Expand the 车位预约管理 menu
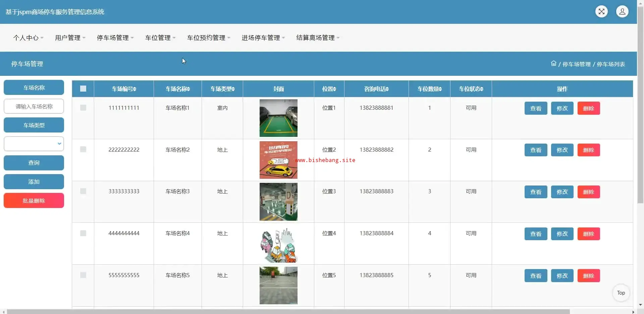 point(208,38)
